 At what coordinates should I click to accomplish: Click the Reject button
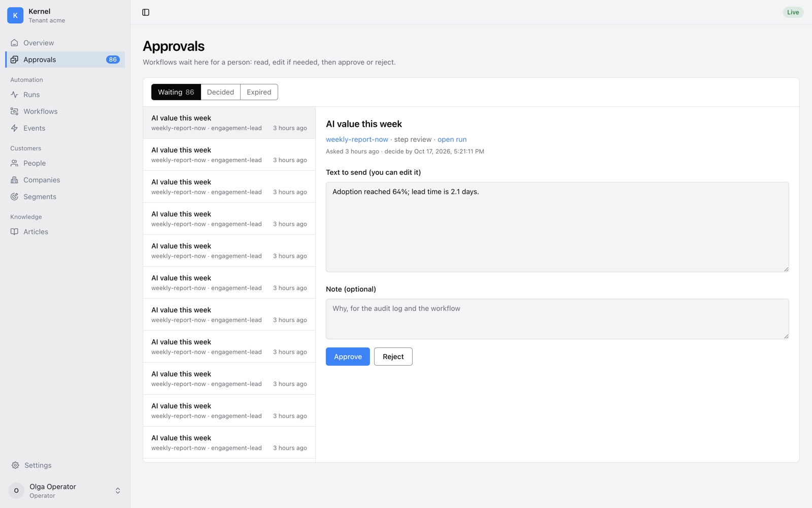(393, 357)
